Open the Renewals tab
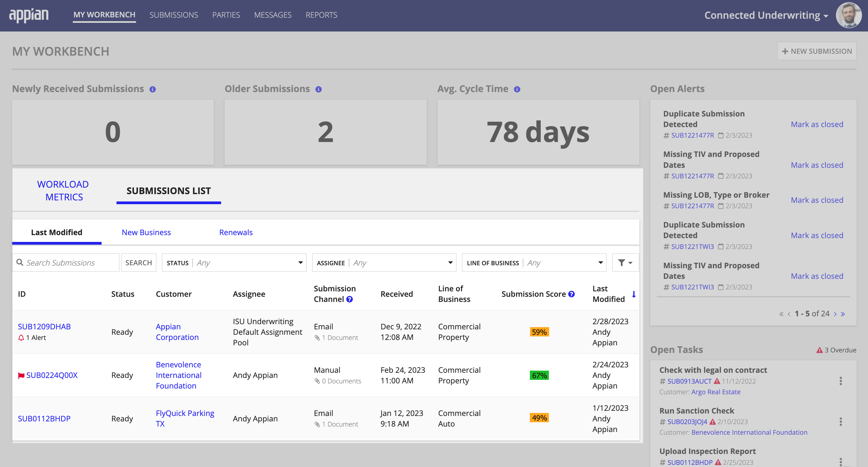This screenshot has width=868, height=467. (x=235, y=232)
